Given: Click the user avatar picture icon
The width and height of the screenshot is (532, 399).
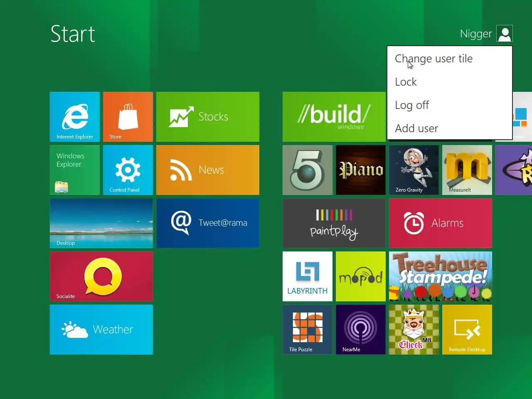Looking at the screenshot, I should (505, 34).
